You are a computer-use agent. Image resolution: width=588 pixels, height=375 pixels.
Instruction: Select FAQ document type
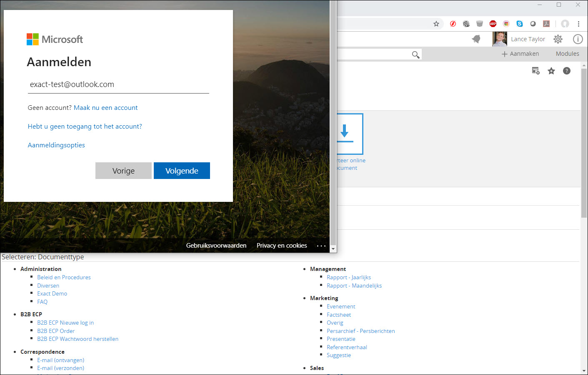click(42, 302)
